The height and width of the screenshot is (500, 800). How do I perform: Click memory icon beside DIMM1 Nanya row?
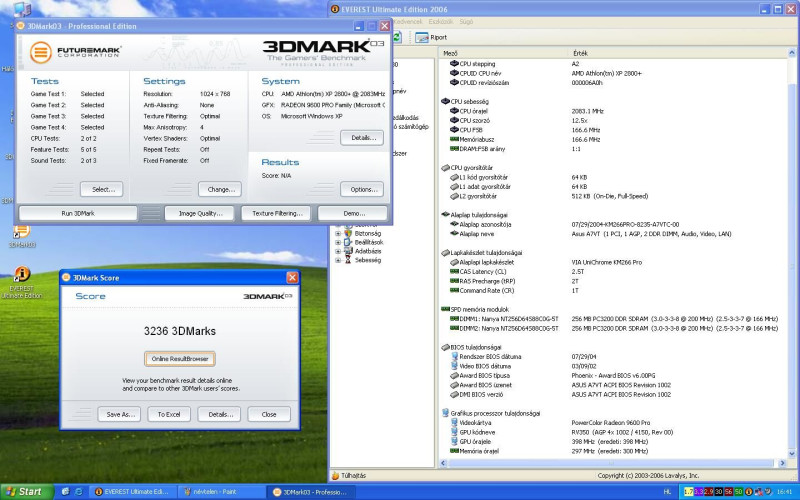454,318
